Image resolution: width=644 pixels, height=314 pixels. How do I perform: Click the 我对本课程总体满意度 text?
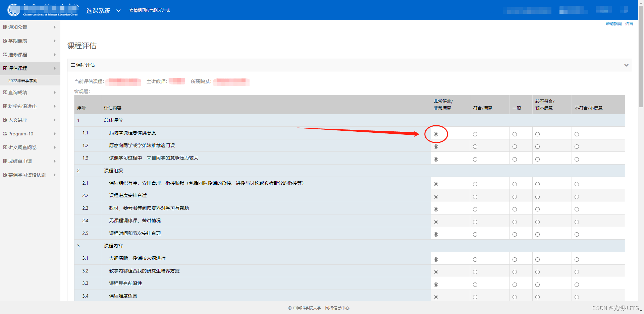click(x=132, y=133)
